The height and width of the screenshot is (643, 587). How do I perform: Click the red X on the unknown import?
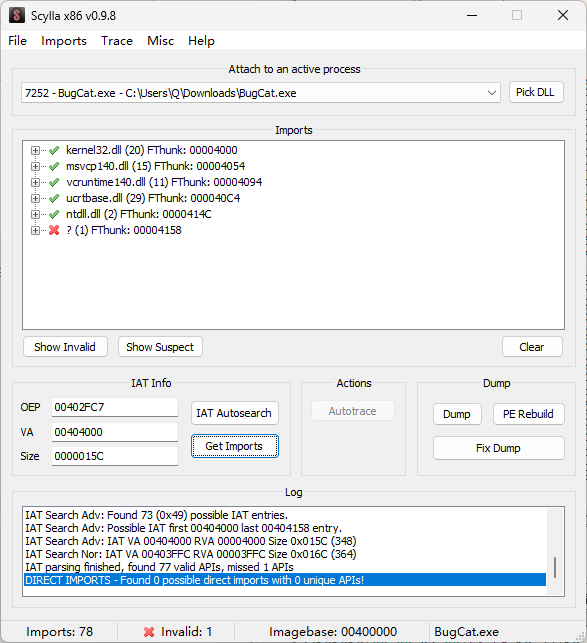tap(54, 230)
